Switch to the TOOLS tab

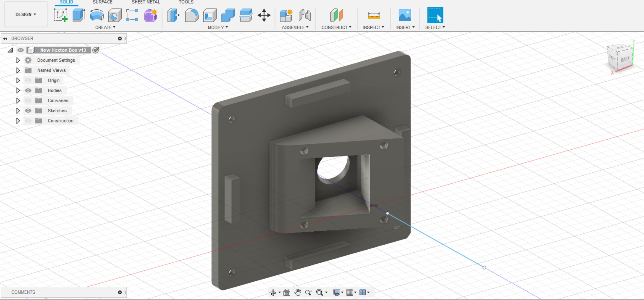186,2
